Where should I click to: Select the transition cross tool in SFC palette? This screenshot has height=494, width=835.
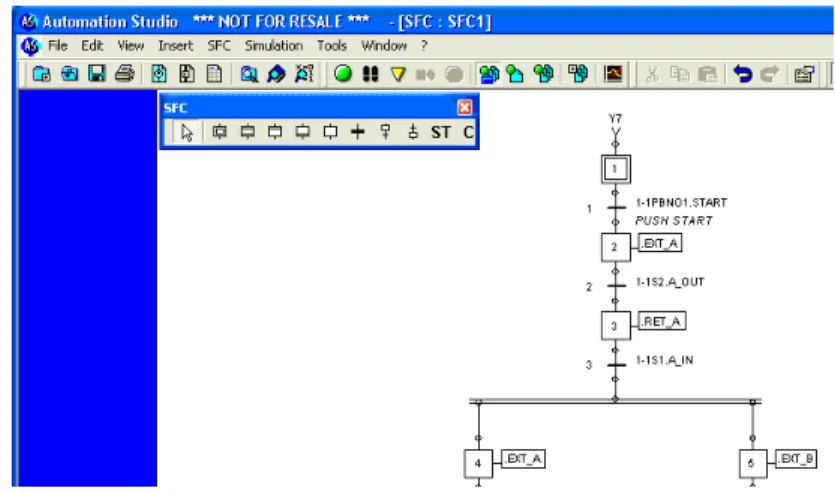click(358, 131)
